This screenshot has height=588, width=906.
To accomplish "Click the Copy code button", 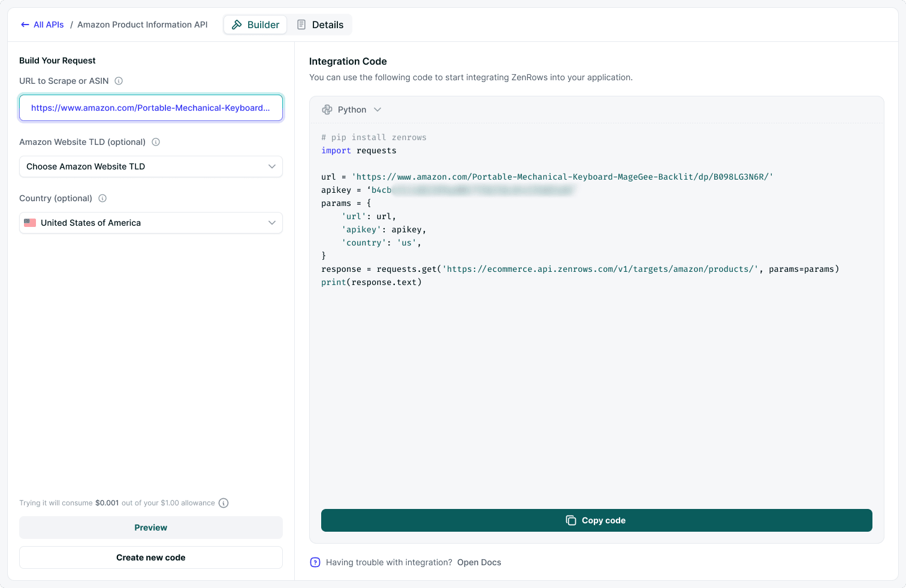I will point(597,520).
